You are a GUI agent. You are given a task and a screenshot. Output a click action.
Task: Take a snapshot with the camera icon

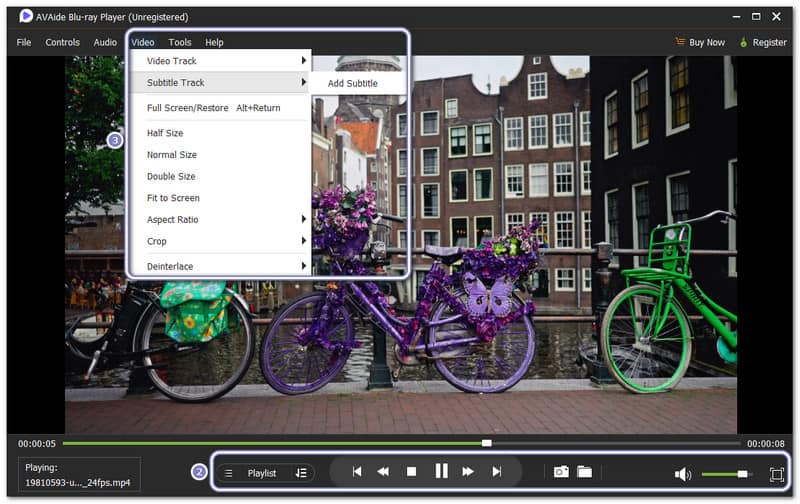point(561,472)
